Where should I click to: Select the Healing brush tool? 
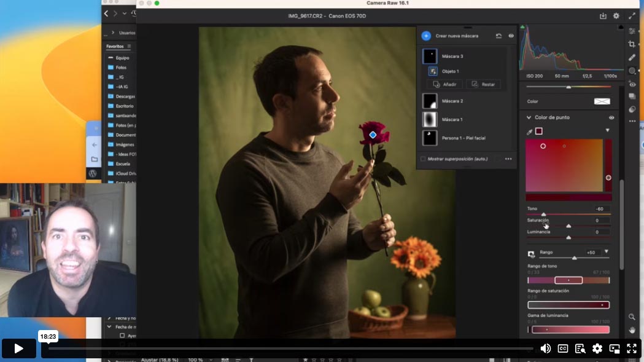click(x=632, y=58)
